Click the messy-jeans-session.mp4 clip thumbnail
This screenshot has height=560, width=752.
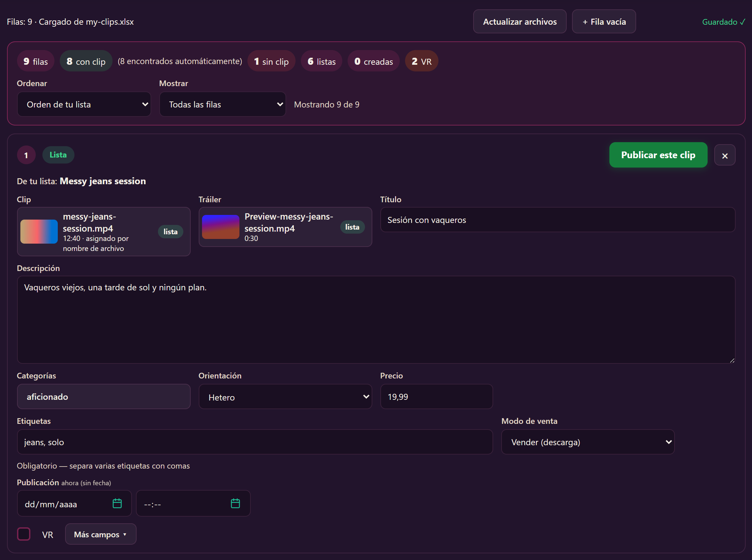[39, 232]
